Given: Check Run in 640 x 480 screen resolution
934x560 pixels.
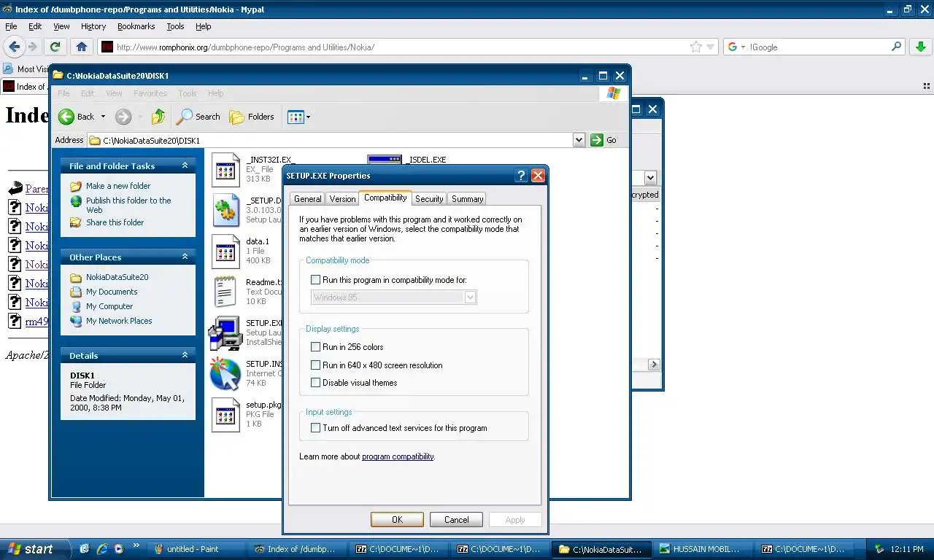Looking at the screenshot, I should [x=316, y=365].
